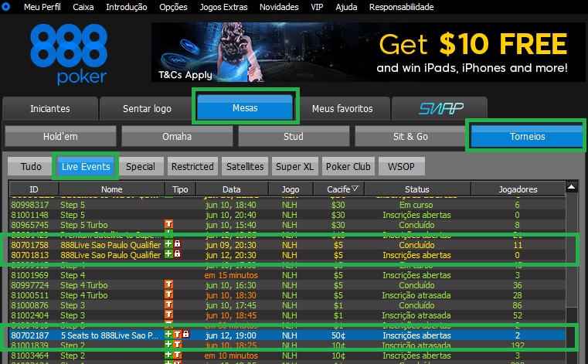The width and height of the screenshot is (588, 364).
Task: Sort tournaments by Status column header
Action: tap(417, 189)
